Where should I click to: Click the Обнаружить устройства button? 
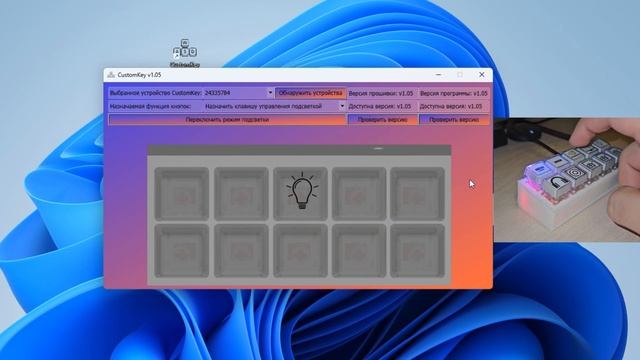(311, 93)
